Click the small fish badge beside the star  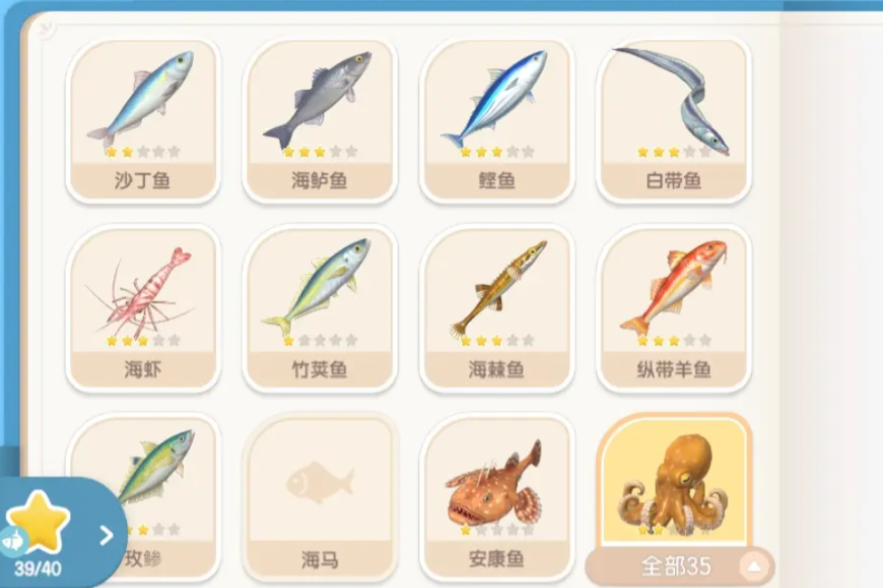[12, 541]
